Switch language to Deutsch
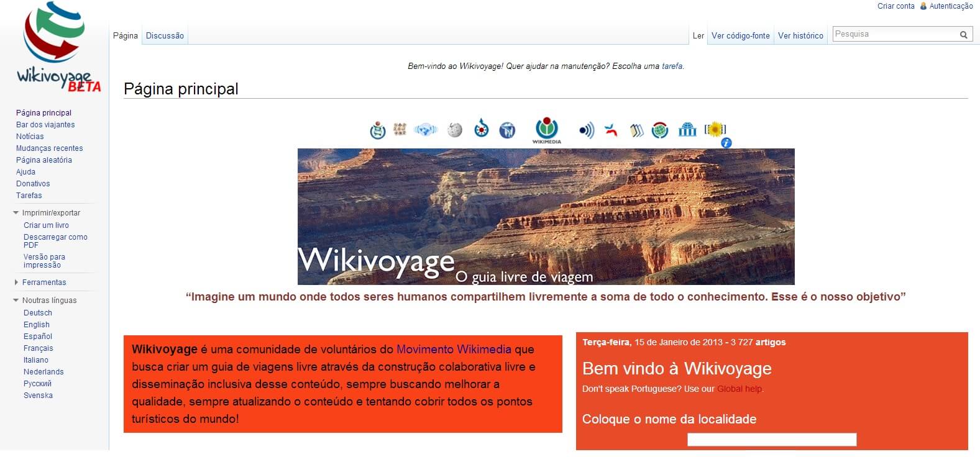This screenshot has width=980, height=457. click(38, 313)
